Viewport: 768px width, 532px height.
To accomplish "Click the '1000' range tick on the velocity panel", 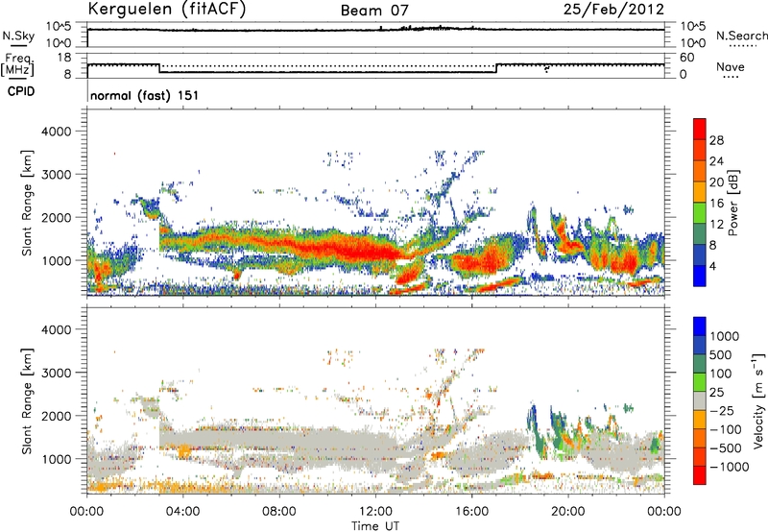I will (56, 459).
